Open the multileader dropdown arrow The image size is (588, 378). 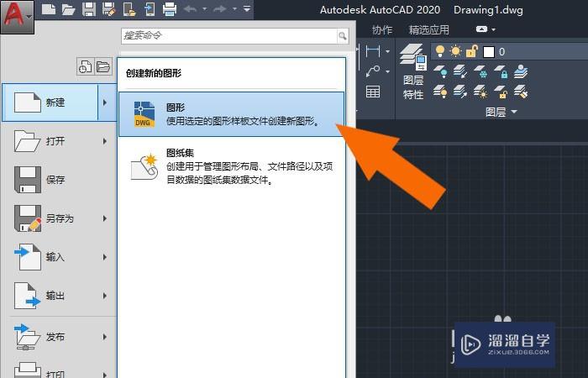point(387,71)
